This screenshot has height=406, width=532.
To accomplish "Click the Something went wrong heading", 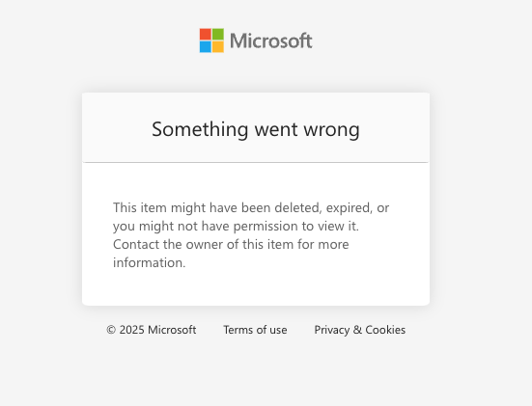I will 256,129.
